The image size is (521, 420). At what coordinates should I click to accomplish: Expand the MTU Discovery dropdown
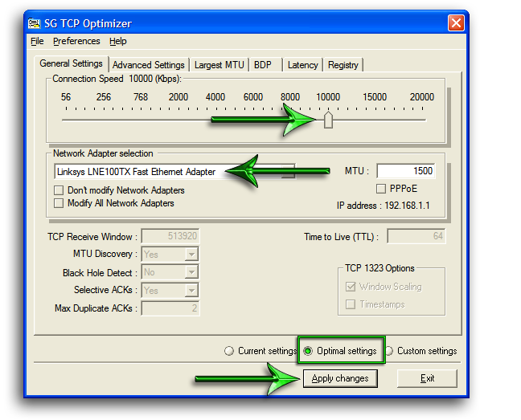[x=191, y=255]
